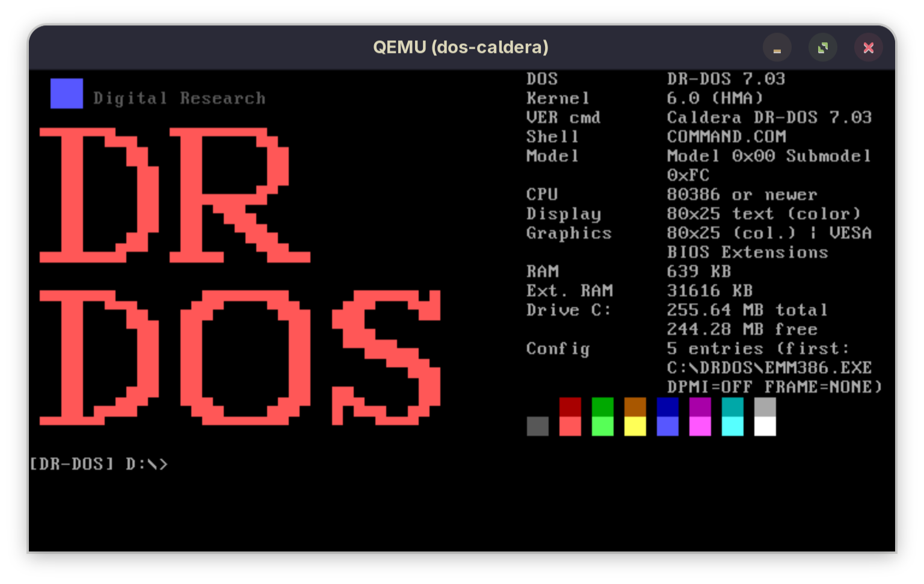The width and height of the screenshot is (924, 584).
Task: Click the Ext. RAM label
Action: pyautogui.click(x=570, y=291)
